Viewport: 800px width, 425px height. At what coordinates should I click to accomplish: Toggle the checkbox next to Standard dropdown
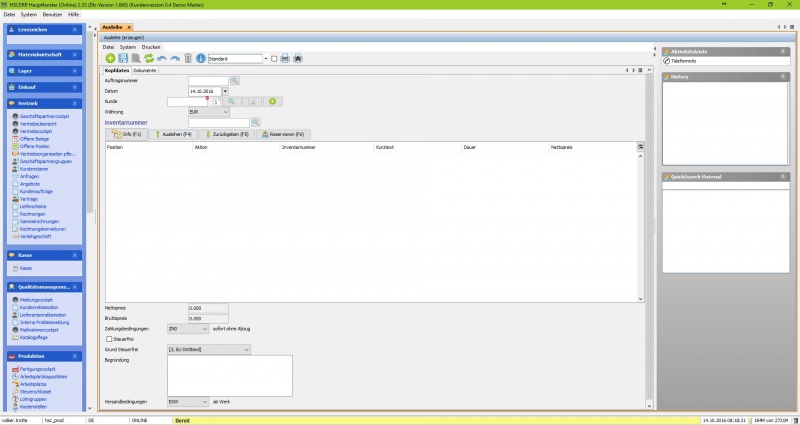click(x=274, y=59)
